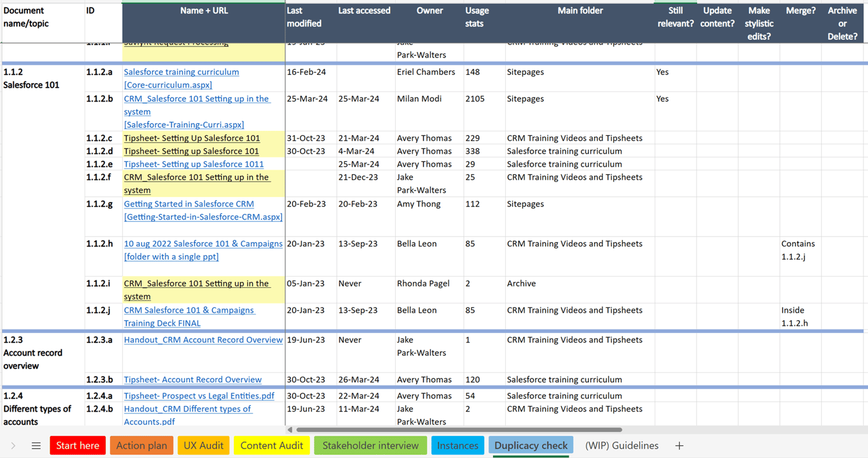Select the Archive or Delete? header cell

tap(843, 23)
